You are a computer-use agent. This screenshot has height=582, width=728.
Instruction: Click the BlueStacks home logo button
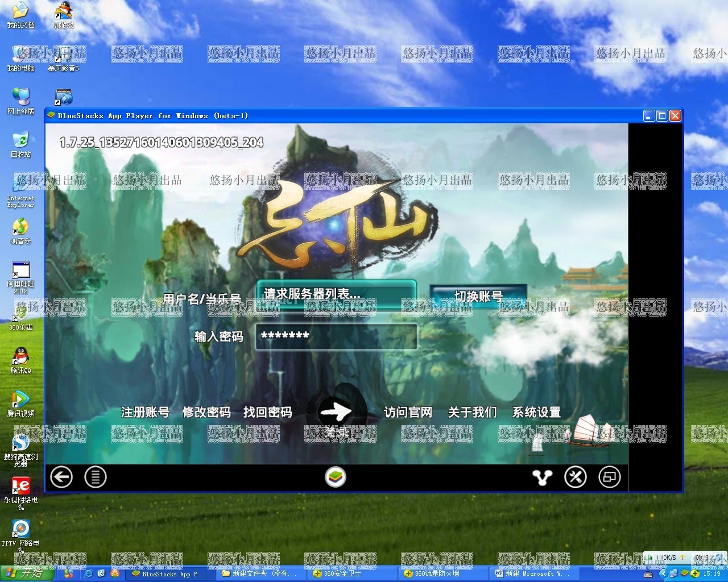pos(336,477)
